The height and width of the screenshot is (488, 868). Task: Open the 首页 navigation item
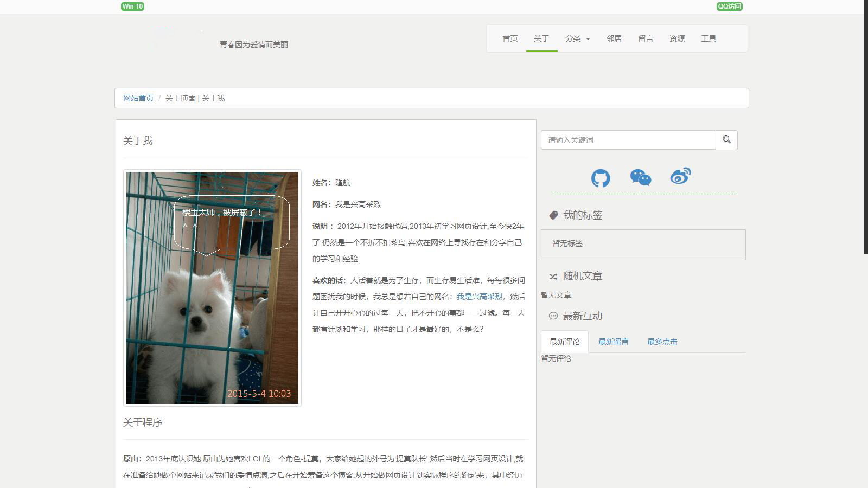point(510,38)
